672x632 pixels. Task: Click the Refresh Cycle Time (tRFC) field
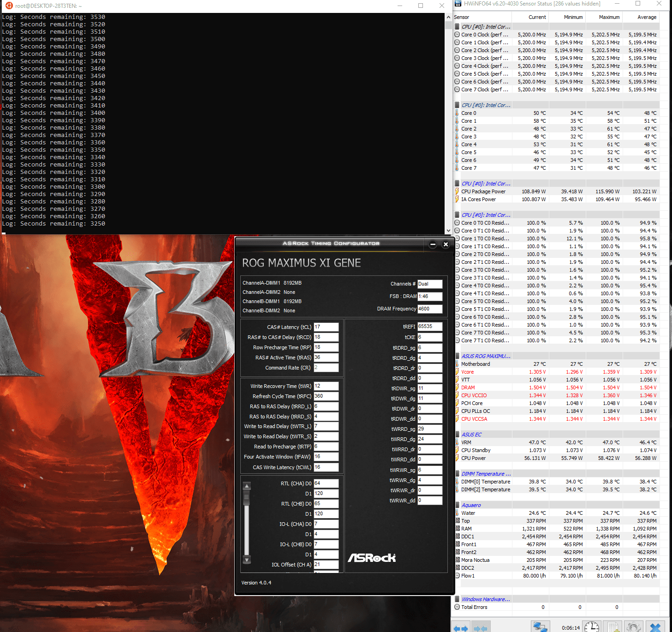(x=326, y=396)
